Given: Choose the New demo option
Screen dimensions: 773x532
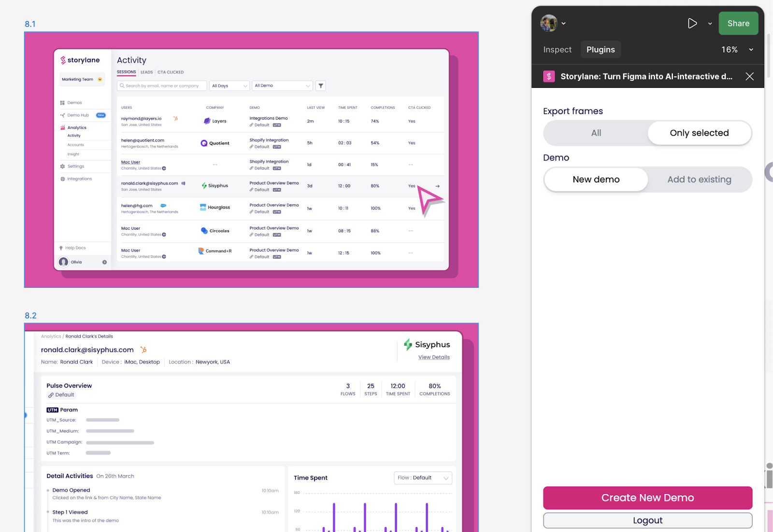Looking at the screenshot, I should tap(596, 180).
